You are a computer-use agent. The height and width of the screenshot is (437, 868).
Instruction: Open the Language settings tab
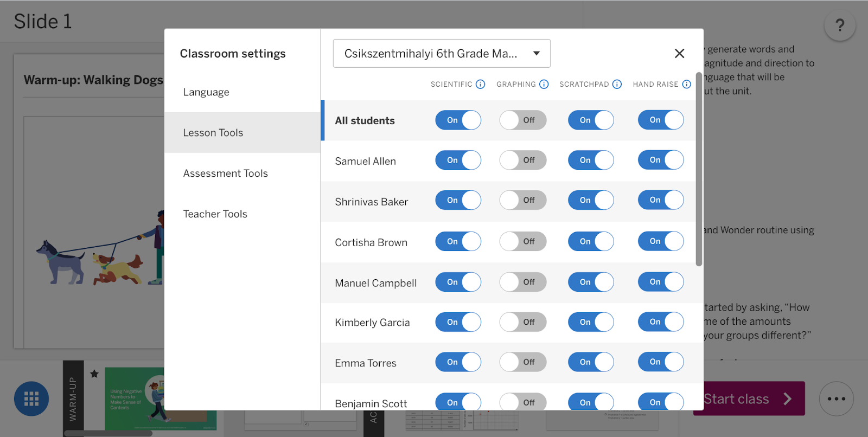[242, 92]
